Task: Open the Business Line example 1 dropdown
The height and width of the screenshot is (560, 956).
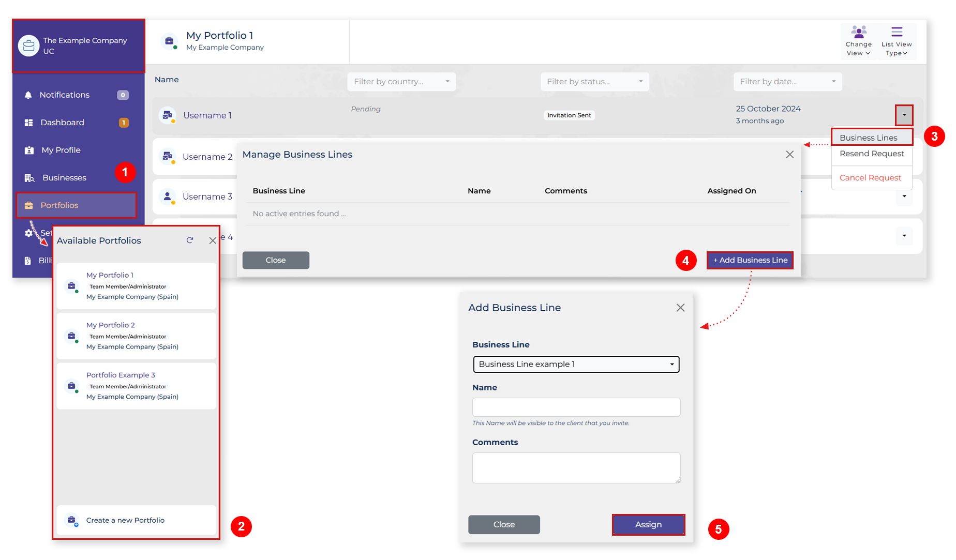Action: [575, 364]
